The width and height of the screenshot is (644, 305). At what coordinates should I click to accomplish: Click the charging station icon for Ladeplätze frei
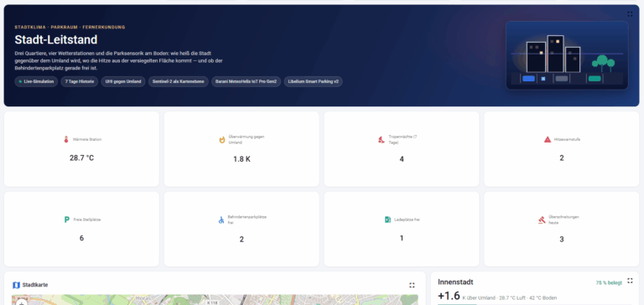pos(387,220)
